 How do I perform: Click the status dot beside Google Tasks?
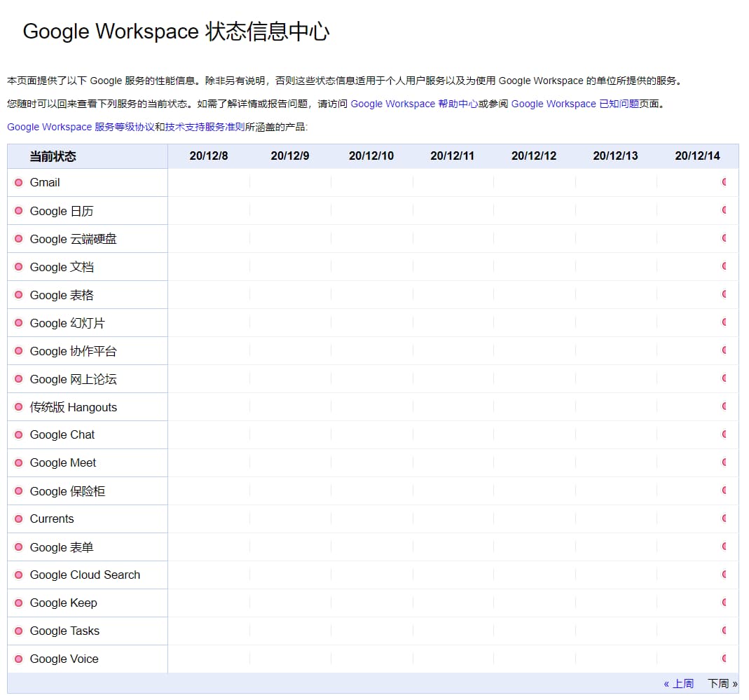click(x=19, y=631)
